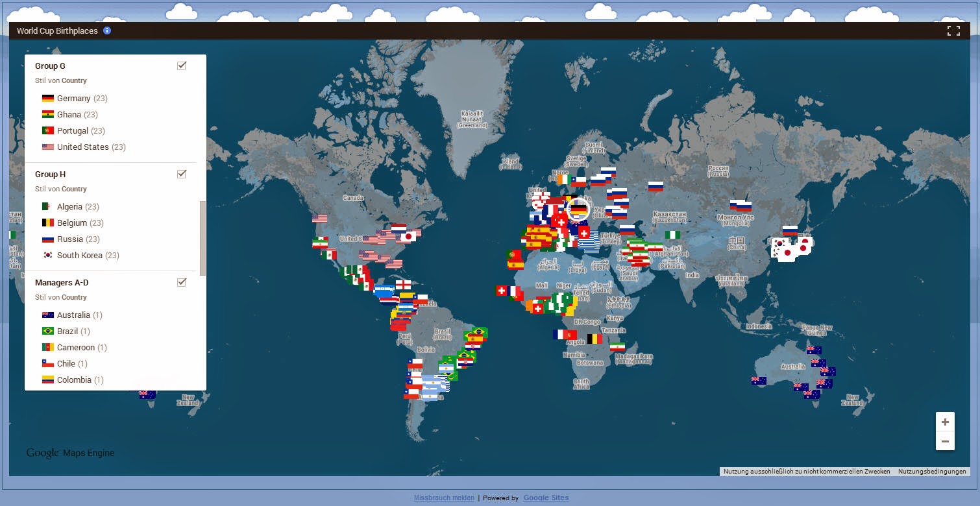Click the Australian flag marker left of New Zealand label

point(147,393)
